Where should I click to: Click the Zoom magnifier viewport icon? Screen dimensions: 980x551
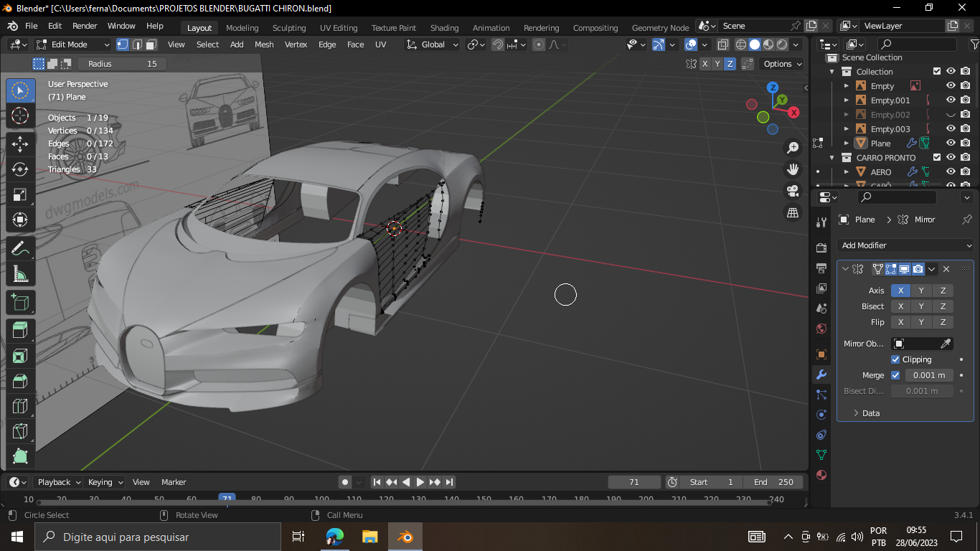(793, 148)
